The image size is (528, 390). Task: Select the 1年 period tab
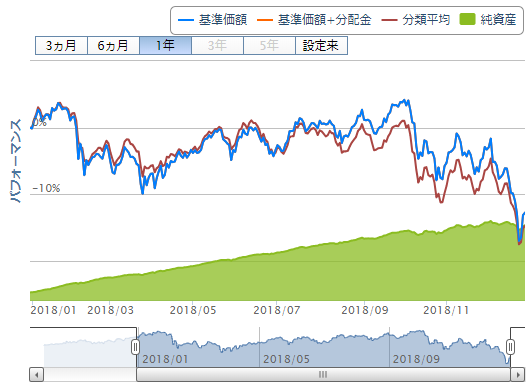165,45
